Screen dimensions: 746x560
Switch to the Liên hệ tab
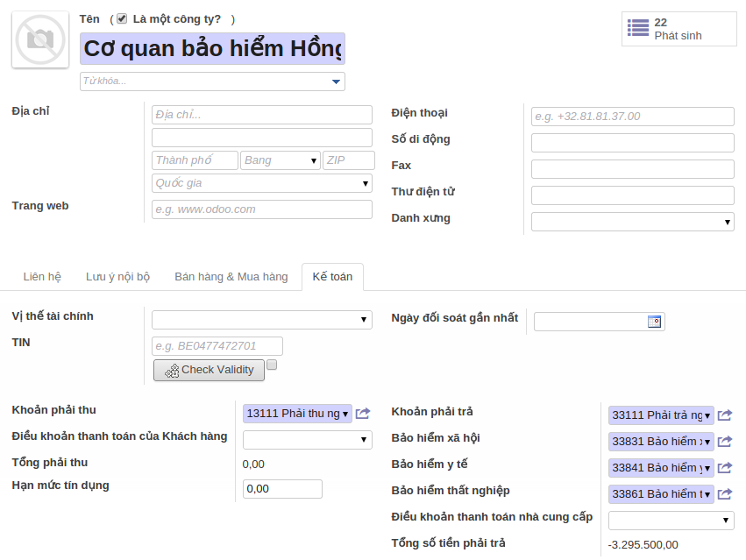[x=41, y=276]
